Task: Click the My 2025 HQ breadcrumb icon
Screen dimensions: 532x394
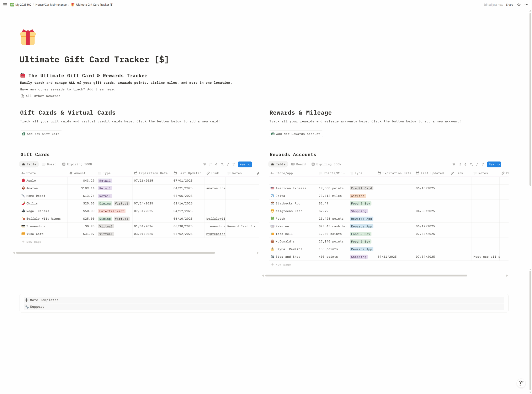Action: [12, 5]
